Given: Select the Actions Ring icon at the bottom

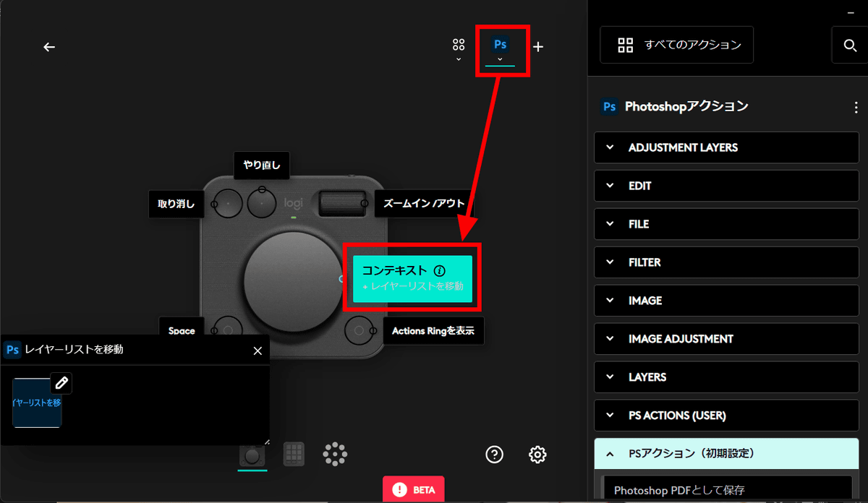Looking at the screenshot, I should [x=334, y=455].
